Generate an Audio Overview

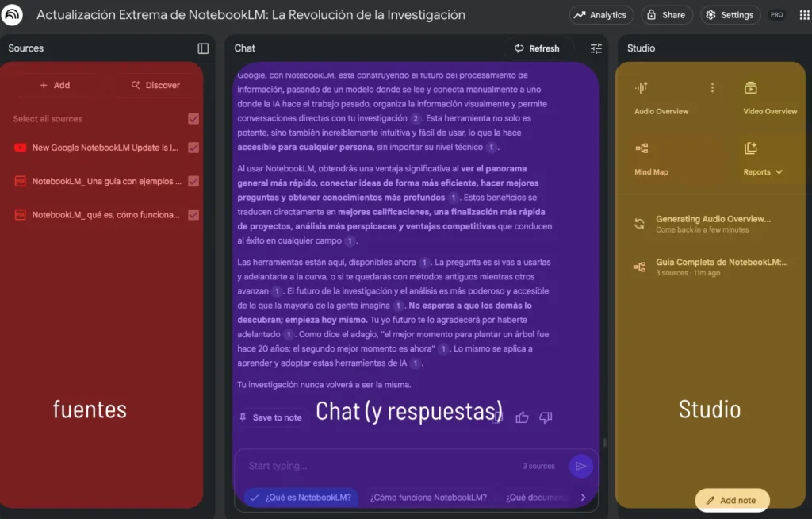[x=661, y=98]
